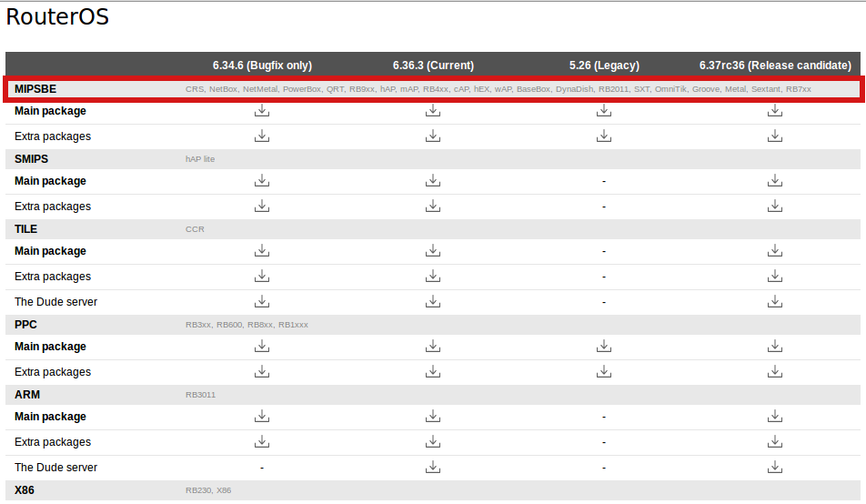This screenshot has height=504, width=866.
Task: Click the "RB3xx, RB600, RB8xx, RB1xxx" device list
Action: tap(247, 325)
